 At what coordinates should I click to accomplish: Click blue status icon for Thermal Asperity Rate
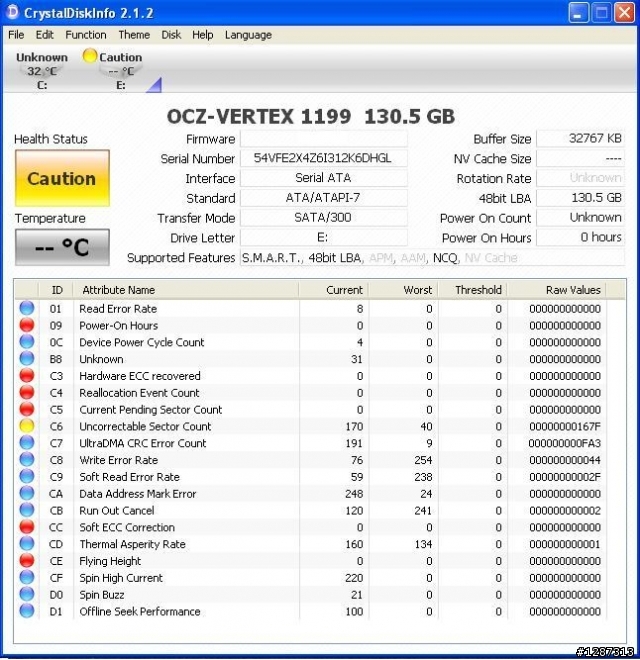click(x=27, y=544)
